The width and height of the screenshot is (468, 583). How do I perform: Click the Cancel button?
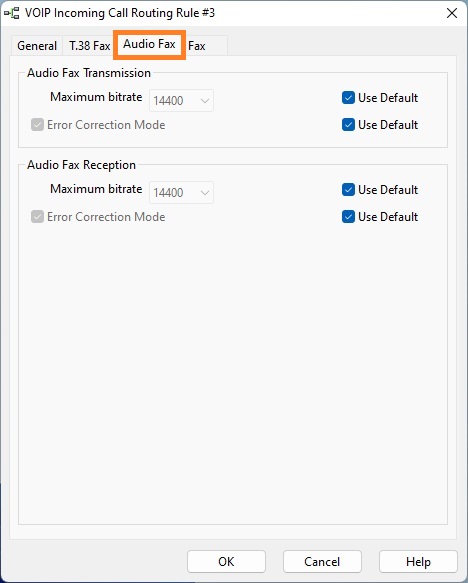322,561
